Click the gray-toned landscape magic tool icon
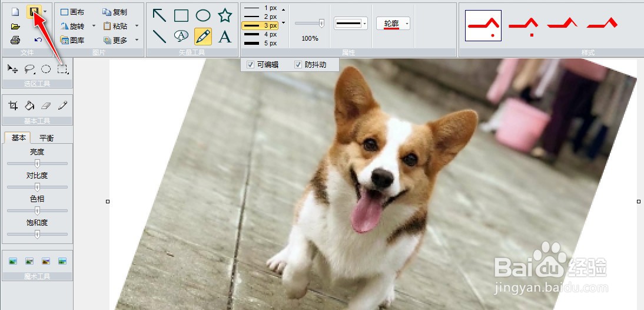This screenshot has height=310, width=644. (x=29, y=261)
